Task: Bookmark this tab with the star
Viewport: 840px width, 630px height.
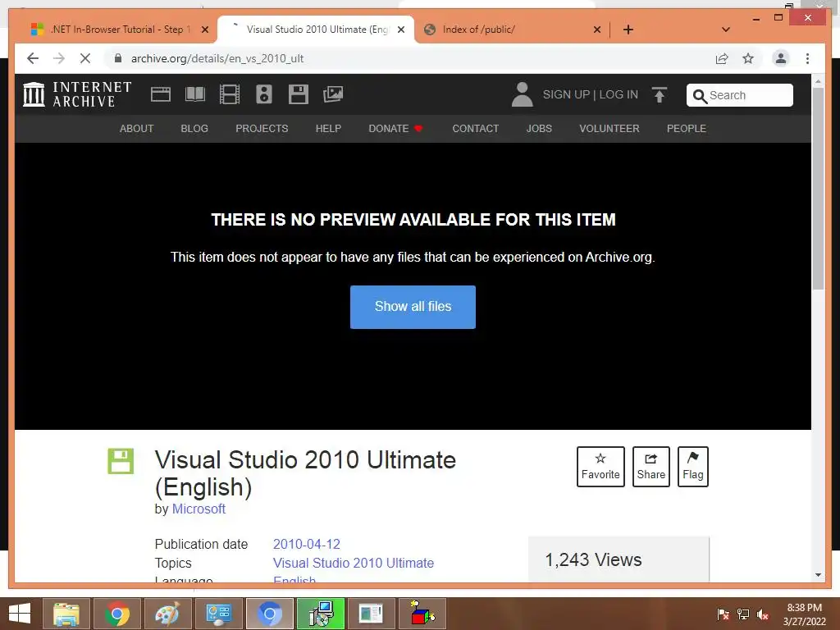Action: pos(748,58)
